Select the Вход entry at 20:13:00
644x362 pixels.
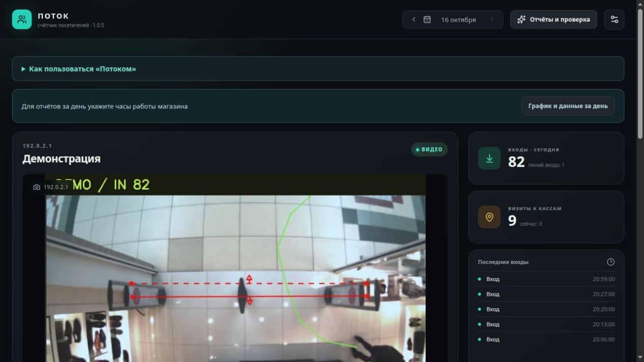point(546,324)
